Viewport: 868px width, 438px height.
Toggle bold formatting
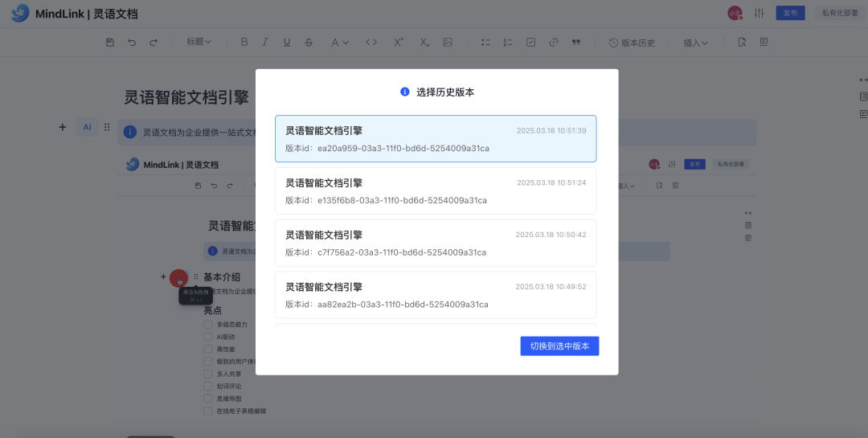244,42
